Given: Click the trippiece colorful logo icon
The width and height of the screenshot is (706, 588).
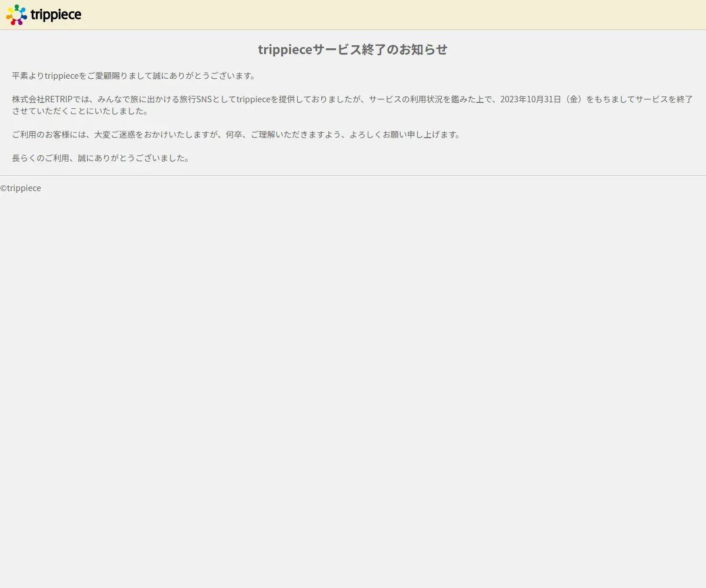Looking at the screenshot, I should click(16, 15).
